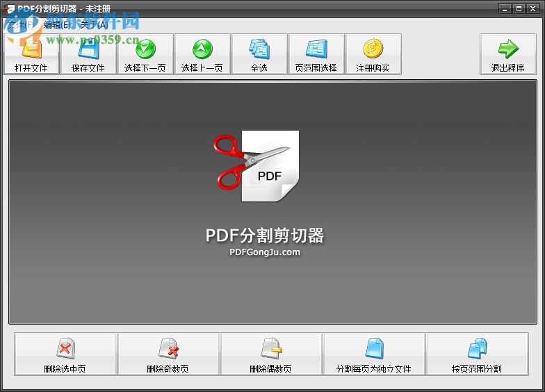Open the 编辑(E) menu
Viewport: 545px width, 392px height.
(x=57, y=25)
